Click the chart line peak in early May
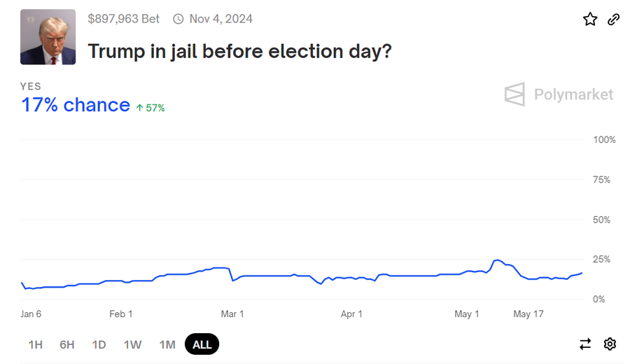Screen dimensions: 630x364 [x=498, y=260]
